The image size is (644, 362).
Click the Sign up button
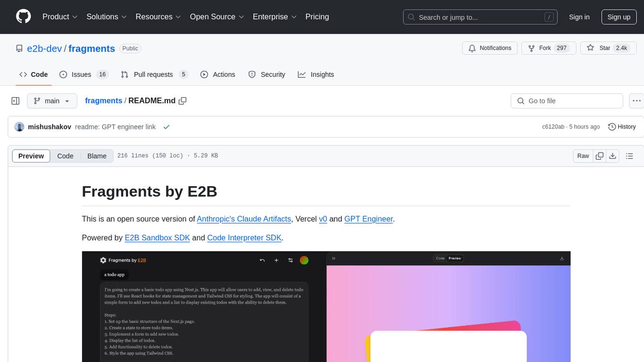click(x=619, y=17)
